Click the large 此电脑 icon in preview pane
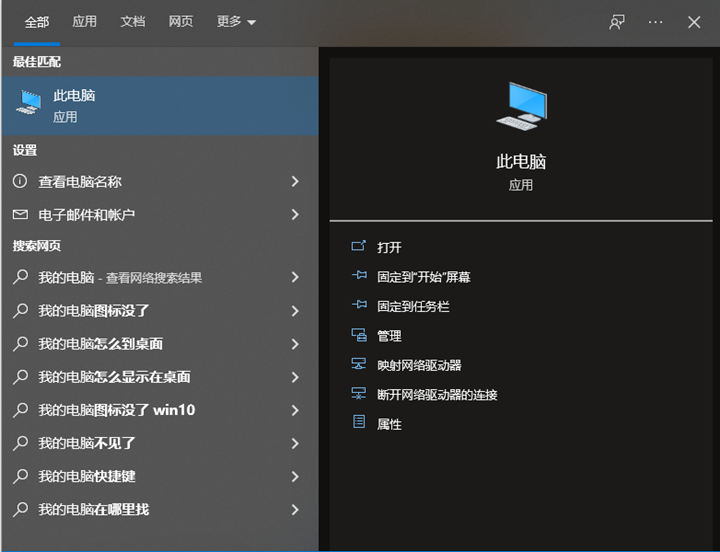Image resolution: width=720 pixels, height=552 pixels. tap(523, 106)
